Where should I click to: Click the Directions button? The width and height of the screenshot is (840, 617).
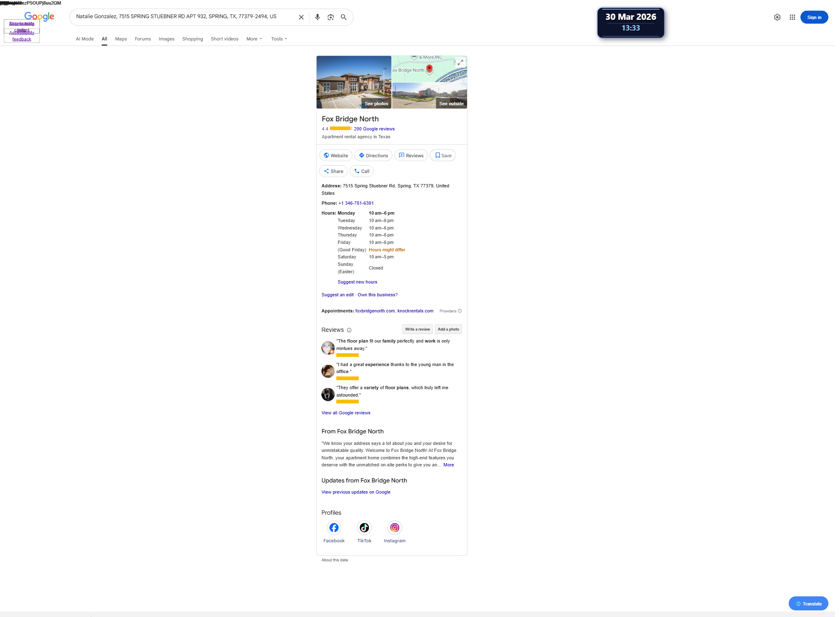373,156
